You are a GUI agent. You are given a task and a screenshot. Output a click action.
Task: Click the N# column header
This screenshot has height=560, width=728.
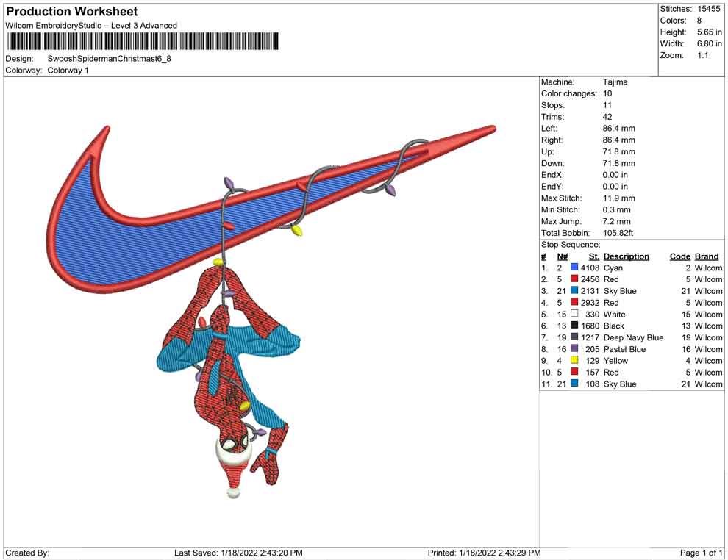tap(562, 256)
